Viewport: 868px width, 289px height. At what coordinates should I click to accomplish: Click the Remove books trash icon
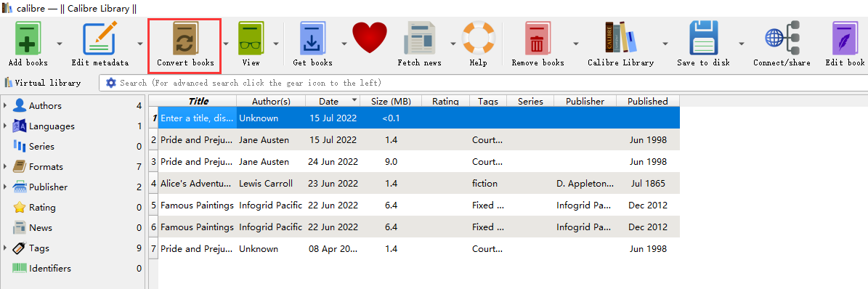click(x=538, y=38)
